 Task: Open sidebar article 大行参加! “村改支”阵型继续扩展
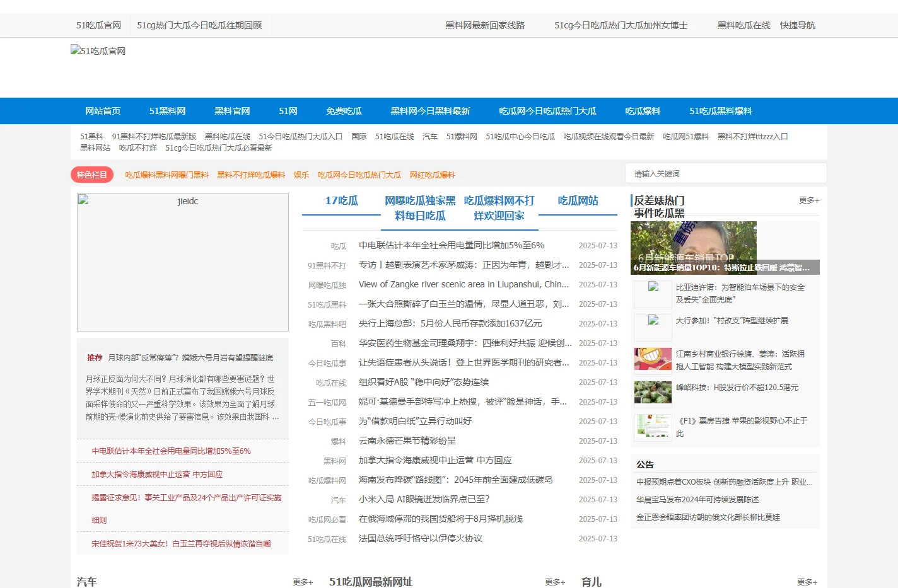(x=732, y=321)
